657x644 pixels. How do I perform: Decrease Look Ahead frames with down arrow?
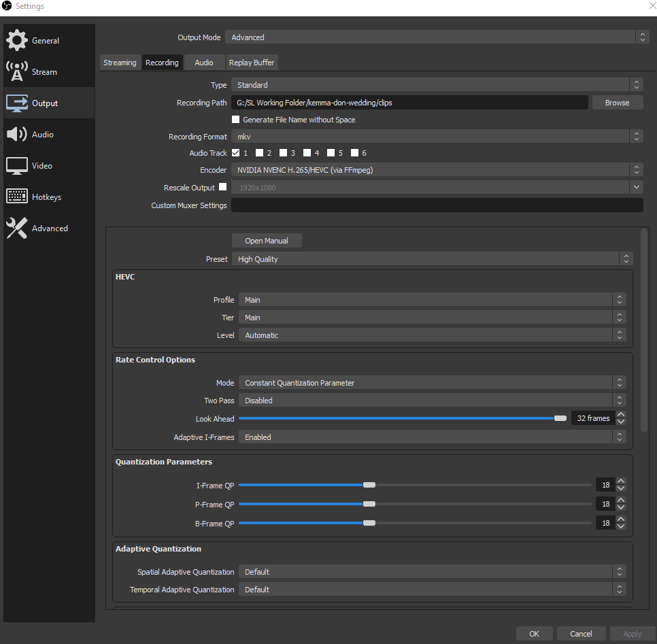tap(621, 422)
